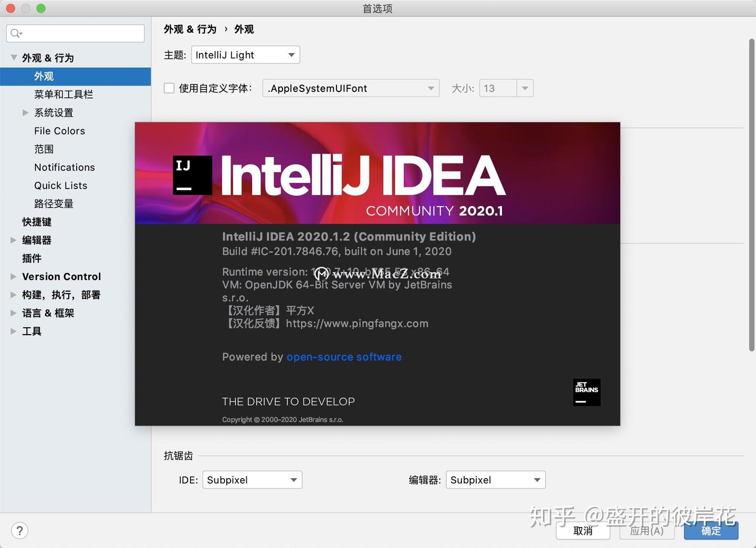Open the 编辑器 Subpixel antialiasing dropdown

tap(496, 480)
